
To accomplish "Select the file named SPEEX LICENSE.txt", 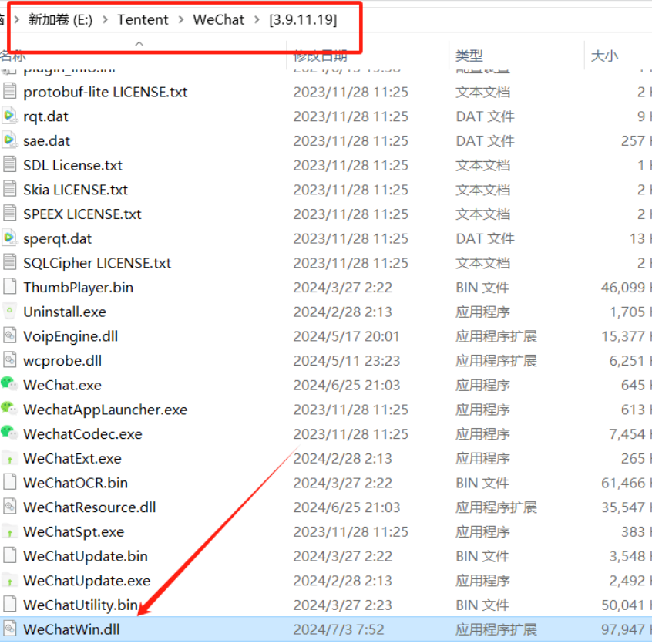I will 82,214.
